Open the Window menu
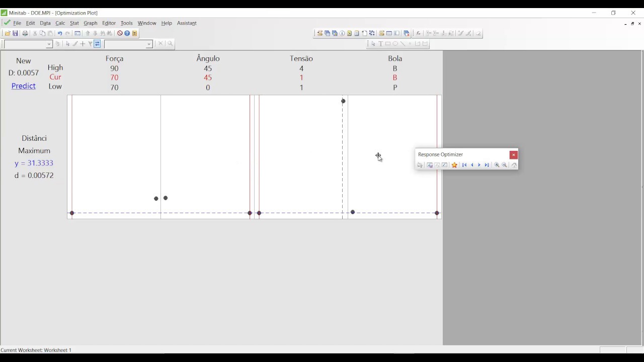Screen dimensions: 644x362 pyautogui.click(x=147, y=23)
